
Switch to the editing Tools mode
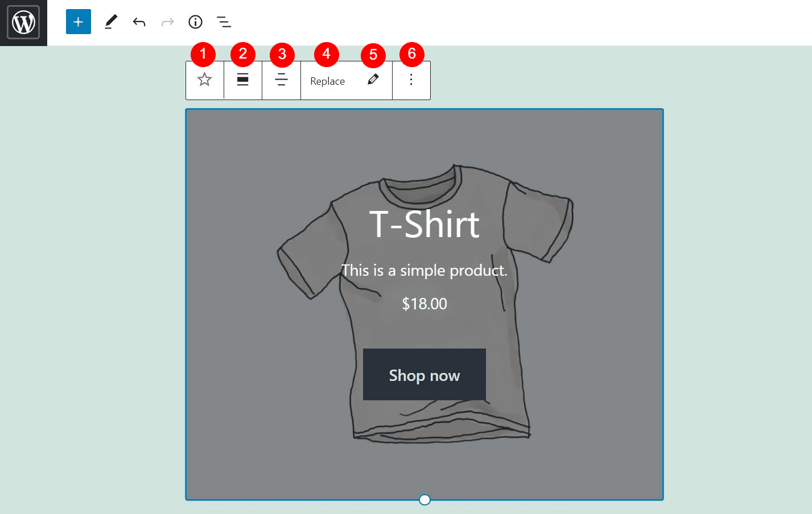pyautogui.click(x=110, y=22)
